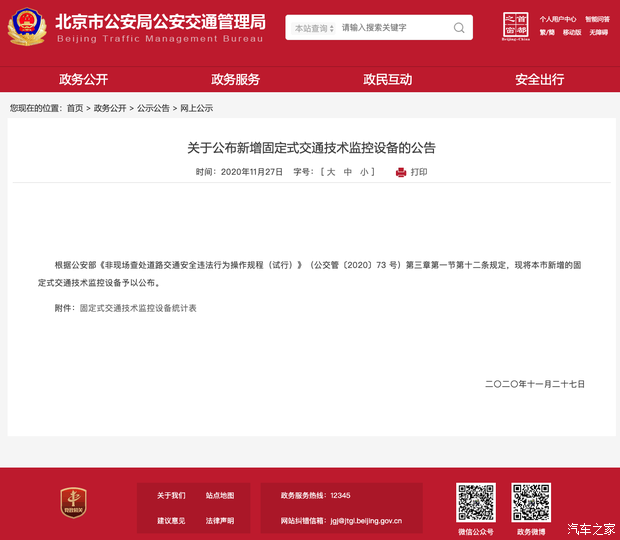The width and height of the screenshot is (620, 540).
Task: Set font size to 小
Action: pyautogui.click(x=364, y=172)
